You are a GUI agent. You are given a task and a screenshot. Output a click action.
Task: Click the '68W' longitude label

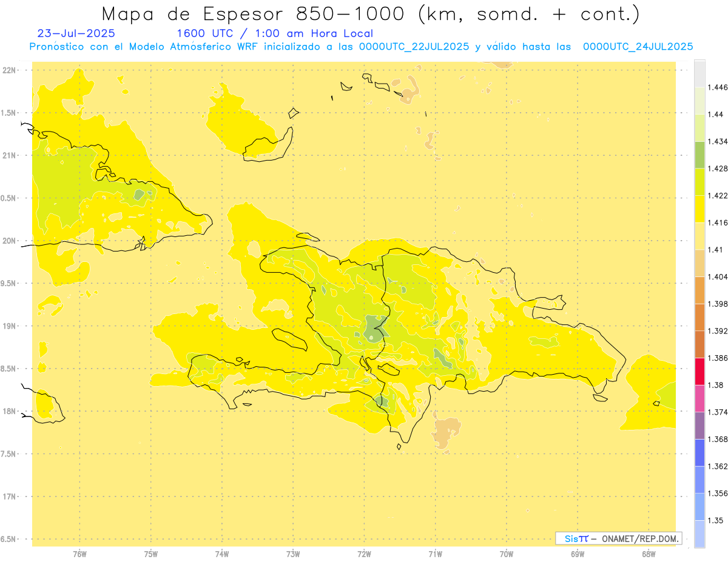(649, 554)
